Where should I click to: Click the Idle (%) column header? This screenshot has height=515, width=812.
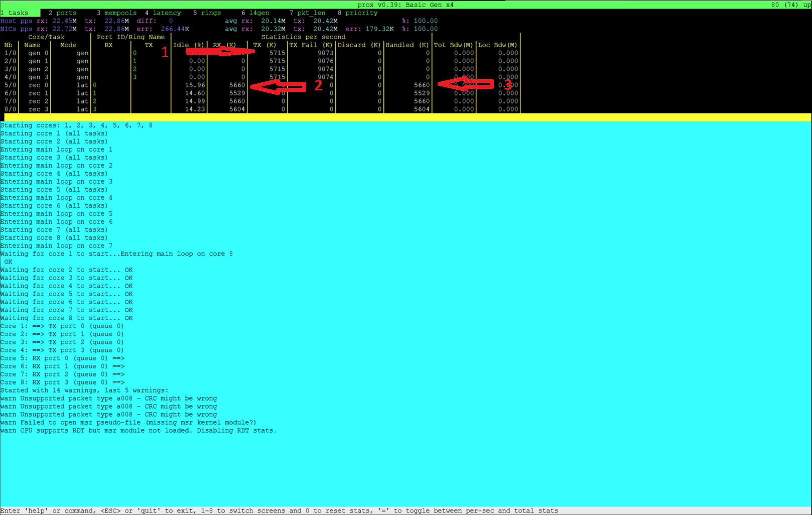(189, 45)
